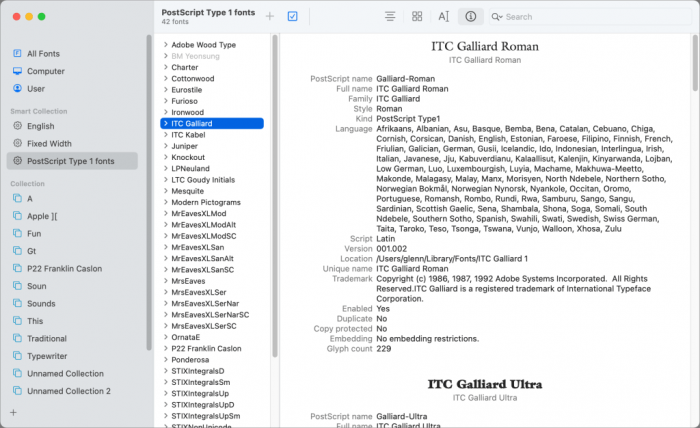Click the All Fonts sidebar icon
Viewport: 700px width, 428px height.
pyautogui.click(x=17, y=53)
